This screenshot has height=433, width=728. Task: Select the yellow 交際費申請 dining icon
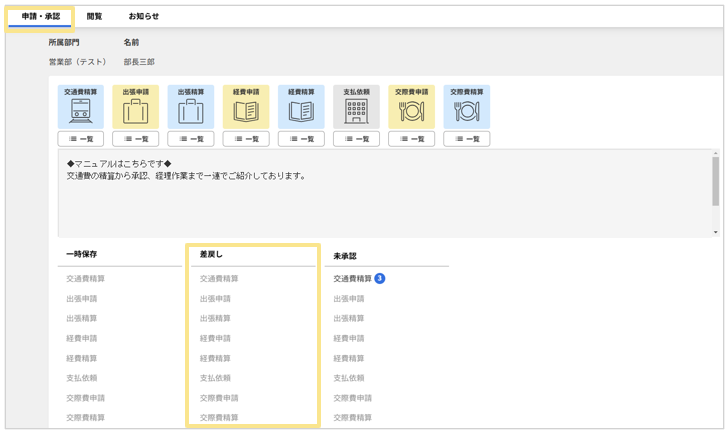pos(411,108)
